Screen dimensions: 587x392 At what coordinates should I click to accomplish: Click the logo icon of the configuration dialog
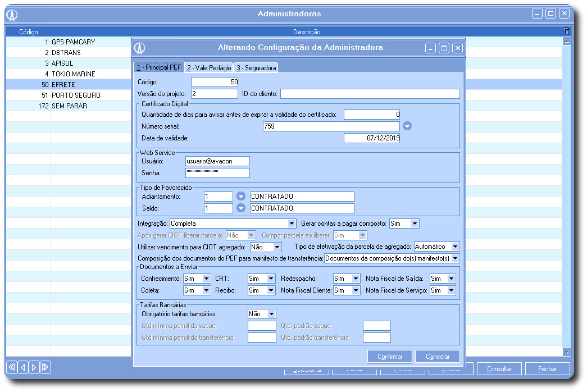click(140, 48)
